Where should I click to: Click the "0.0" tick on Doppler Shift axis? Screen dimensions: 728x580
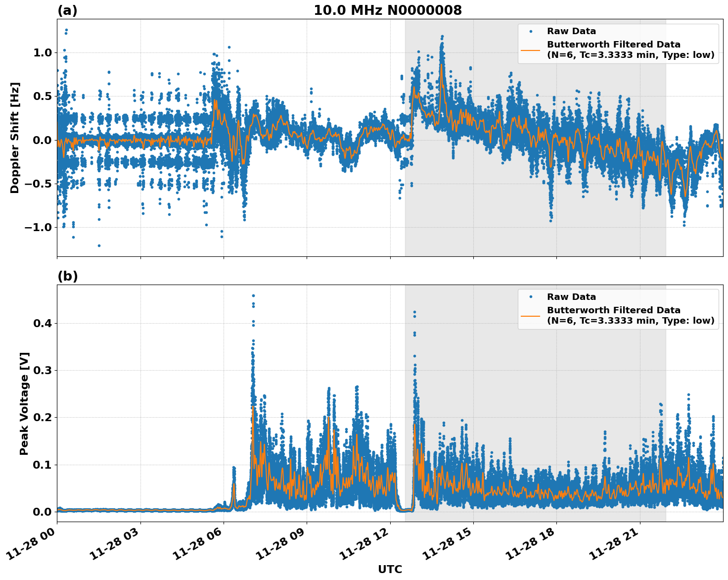click(x=43, y=140)
